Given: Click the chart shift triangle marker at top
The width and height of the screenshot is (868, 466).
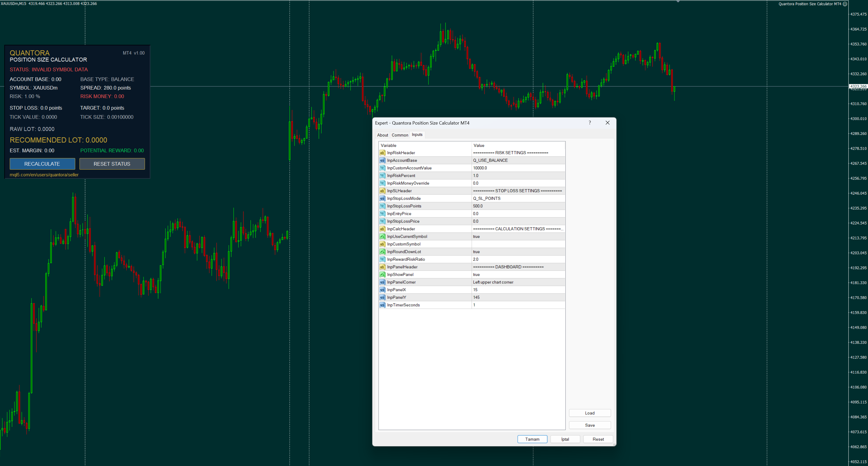Looking at the screenshot, I should (x=678, y=2).
